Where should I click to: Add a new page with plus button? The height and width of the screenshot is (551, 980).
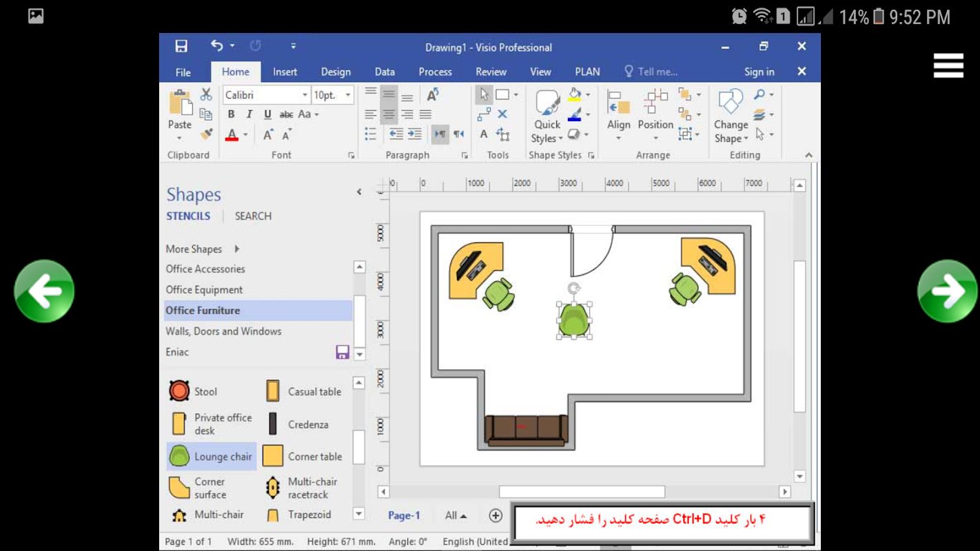pyautogui.click(x=496, y=515)
